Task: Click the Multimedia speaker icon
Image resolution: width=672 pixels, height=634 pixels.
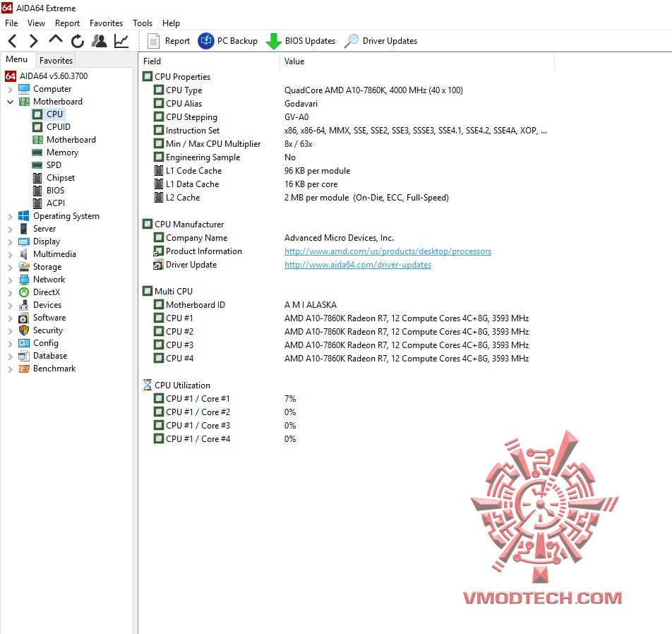Action: (24, 254)
